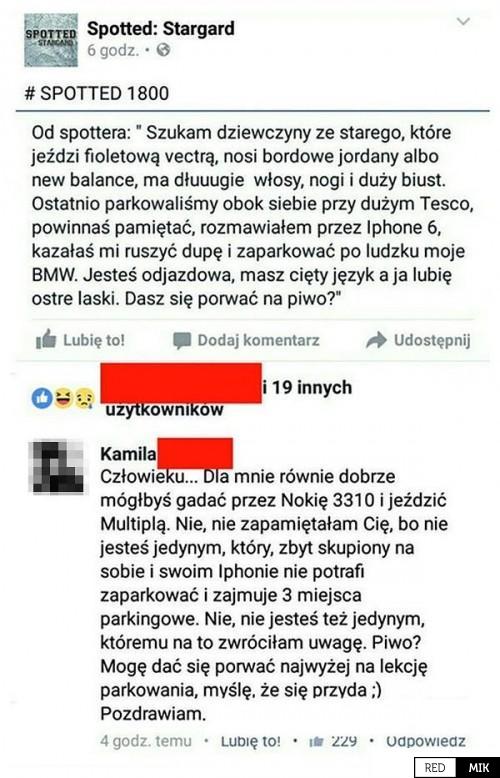
Task: Click the laughing Haha reaction icon
Action: pos(63,398)
